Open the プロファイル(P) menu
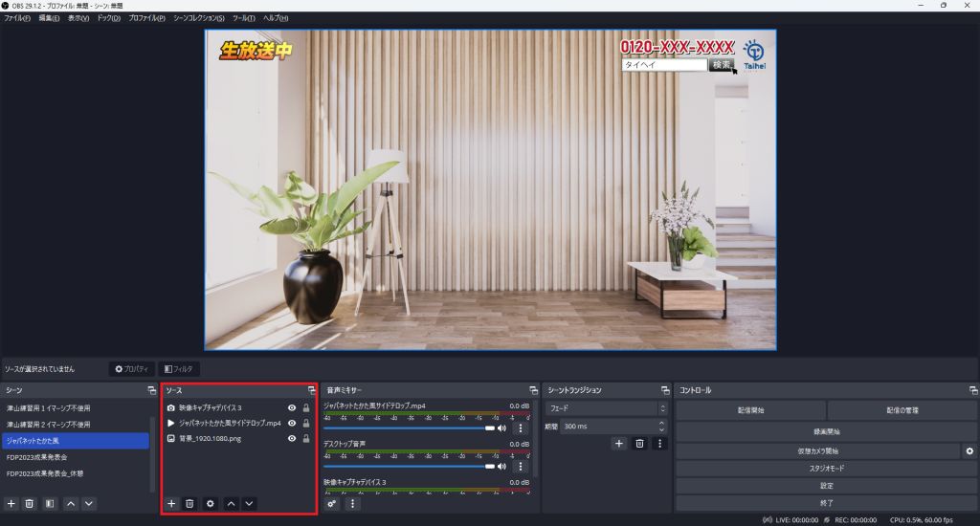 [x=146, y=18]
